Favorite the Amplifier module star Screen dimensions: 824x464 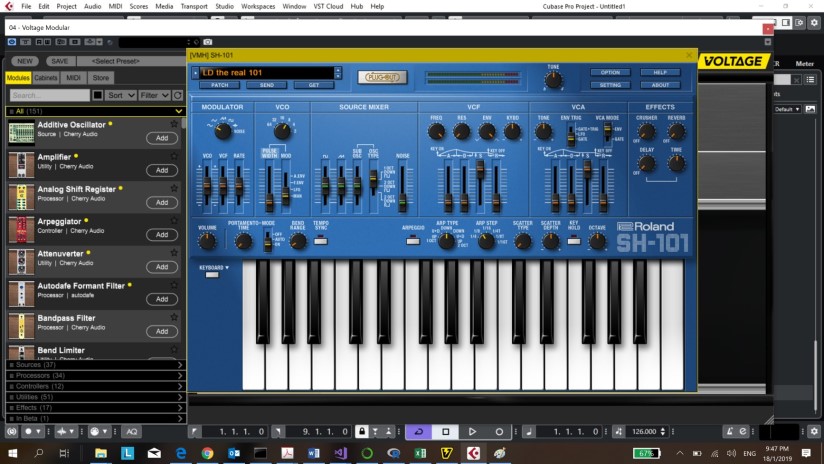pos(174,156)
